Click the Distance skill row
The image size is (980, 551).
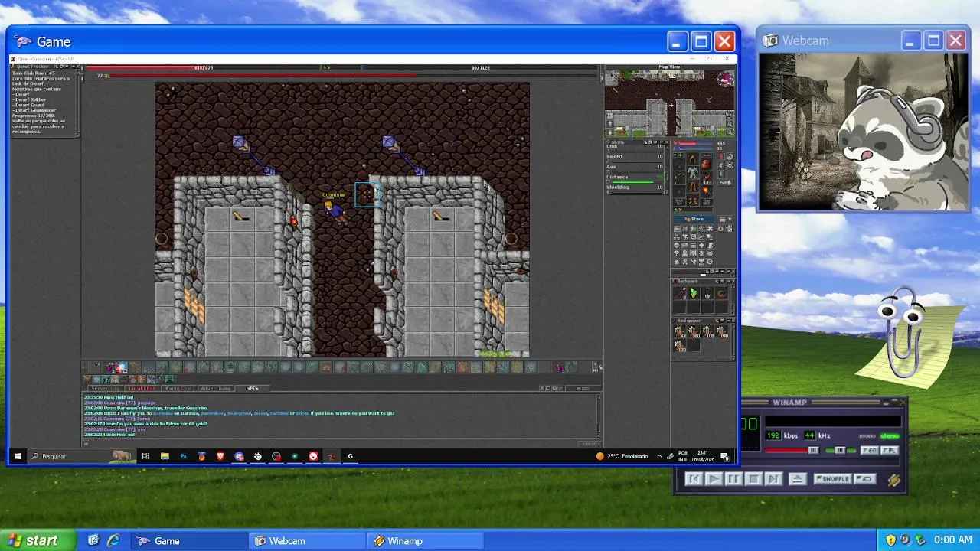pyautogui.click(x=635, y=177)
